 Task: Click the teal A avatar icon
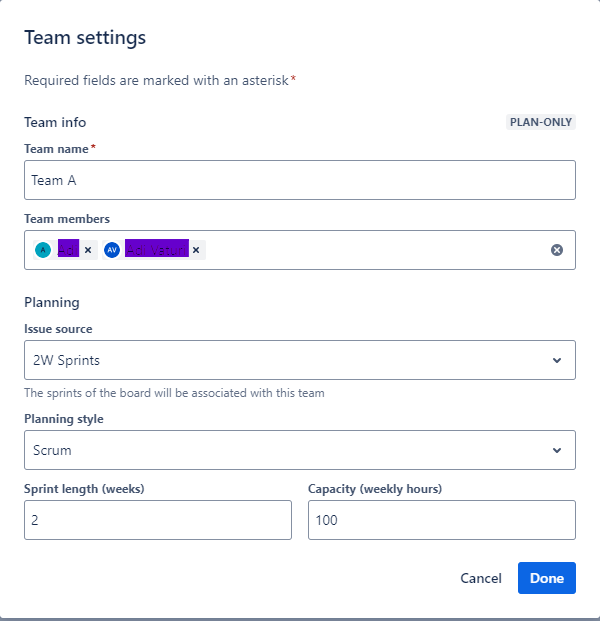[43, 250]
